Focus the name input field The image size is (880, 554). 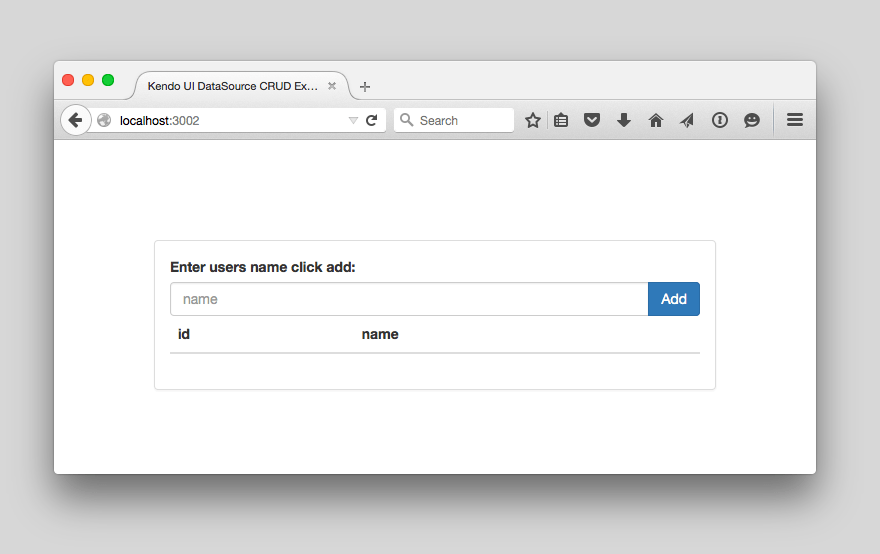(409, 299)
